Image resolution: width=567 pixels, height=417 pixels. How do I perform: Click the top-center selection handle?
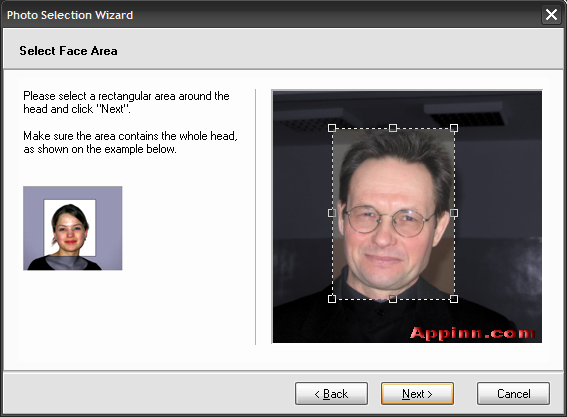pyautogui.click(x=393, y=128)
